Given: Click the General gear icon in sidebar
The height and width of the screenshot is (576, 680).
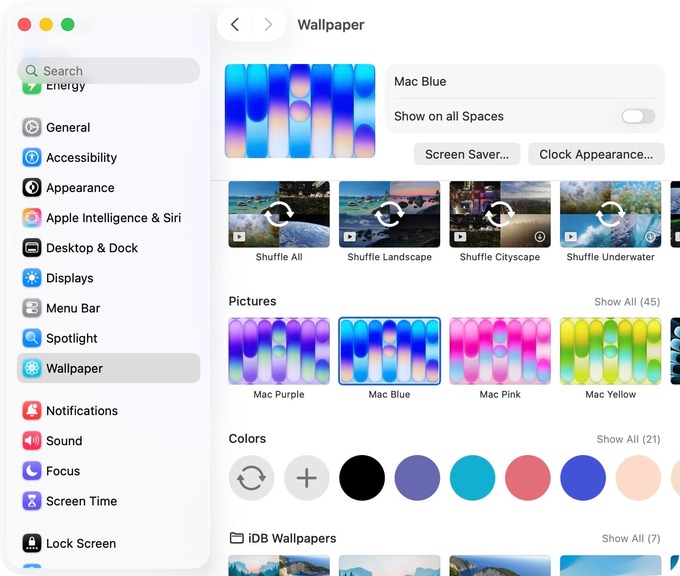Looking at the screenshot, I should point(32,127).
